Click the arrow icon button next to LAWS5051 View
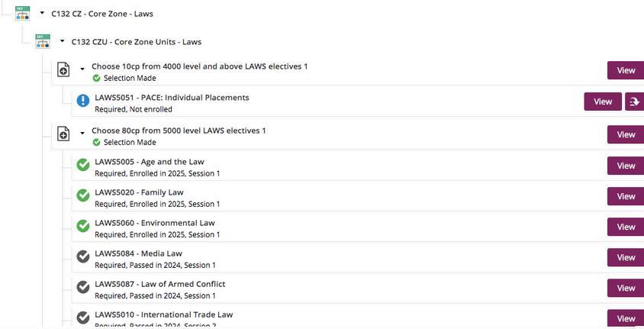 click(x=635, y=102)
